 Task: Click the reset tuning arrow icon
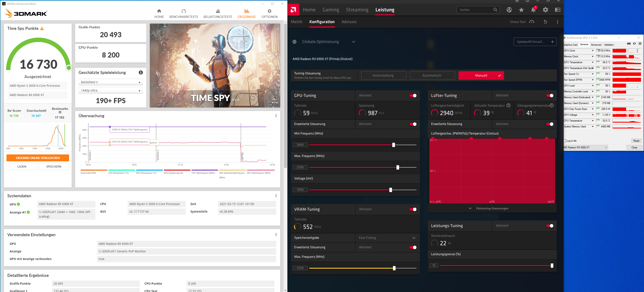(545, 22)
